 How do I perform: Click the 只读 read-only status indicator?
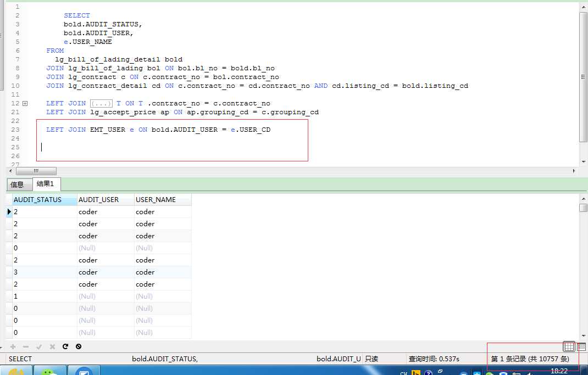pos(371,359)
